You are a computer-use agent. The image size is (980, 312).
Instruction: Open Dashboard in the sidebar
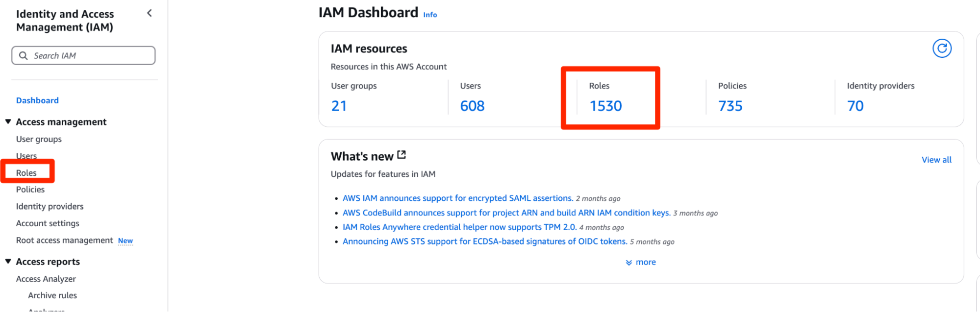tap(37, 100)
